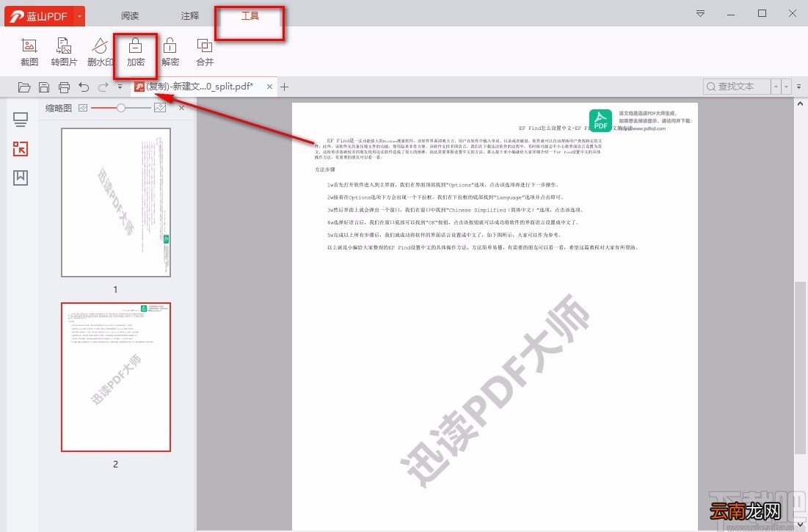The width and height of the screenshot is (808, 532).
Task: Click the vertical scrollbar of document view
Action: pyautogui.click(x=800, y=367)
